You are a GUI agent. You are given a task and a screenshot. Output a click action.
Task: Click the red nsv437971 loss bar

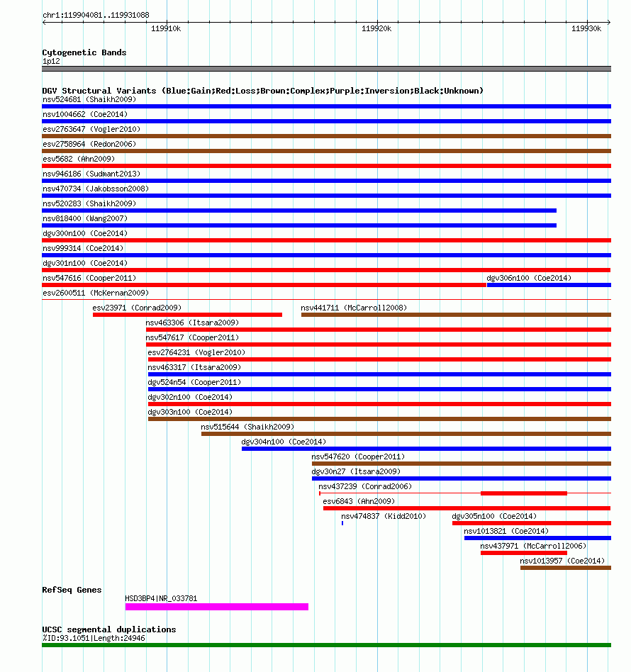coord(524,554)
